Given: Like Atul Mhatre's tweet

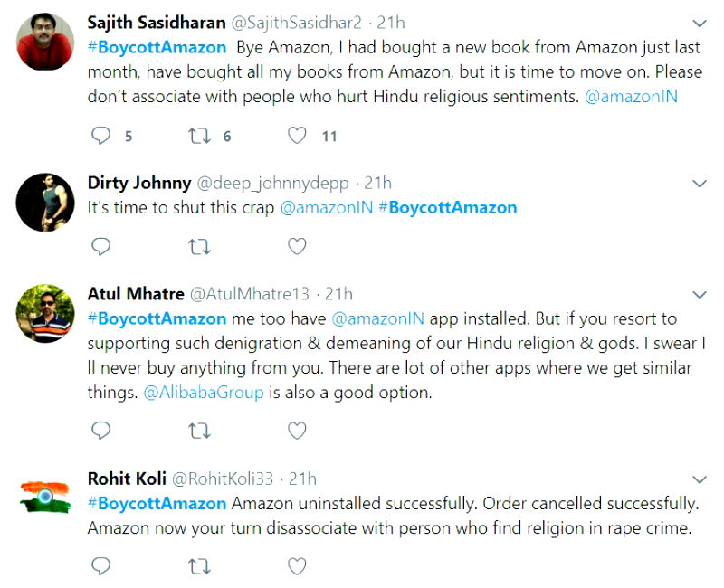Looking at the screenshot, I should pyautogui.click(x=297, y=431).
